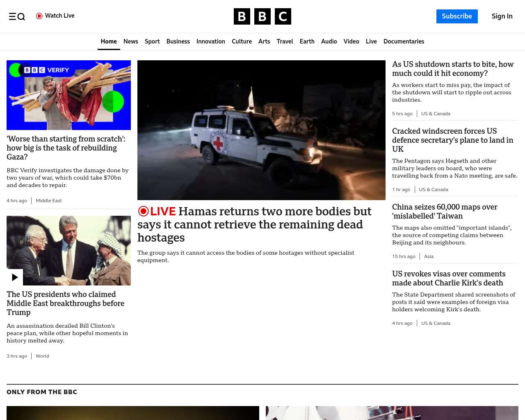Click the red LIVE indicator icon

(143, 211)
